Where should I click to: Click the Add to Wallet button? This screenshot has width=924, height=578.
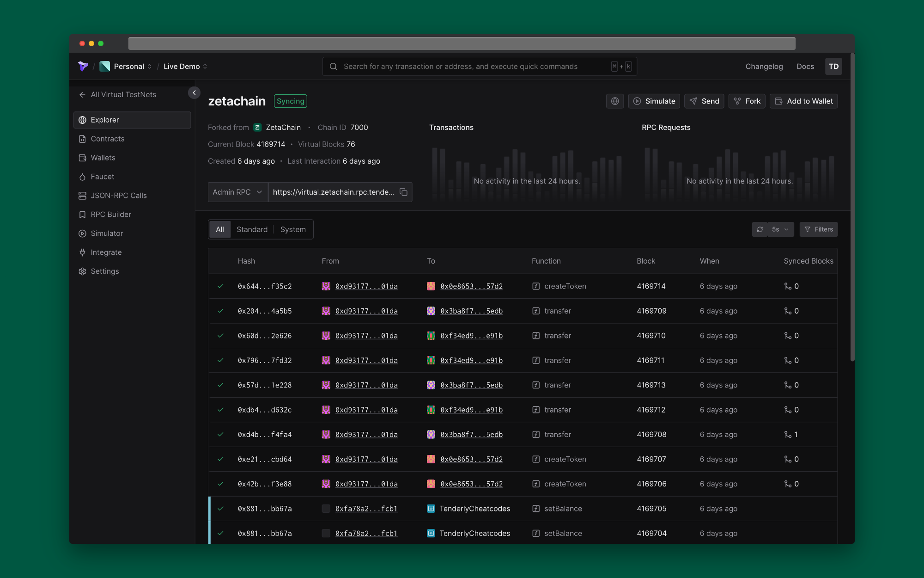pyautogui.click(x=803, y=101)
